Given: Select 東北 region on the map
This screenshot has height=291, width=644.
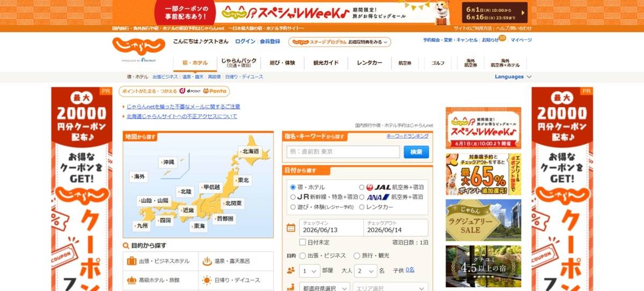Looking at the screenshot, I should click(x=243, y=180).
